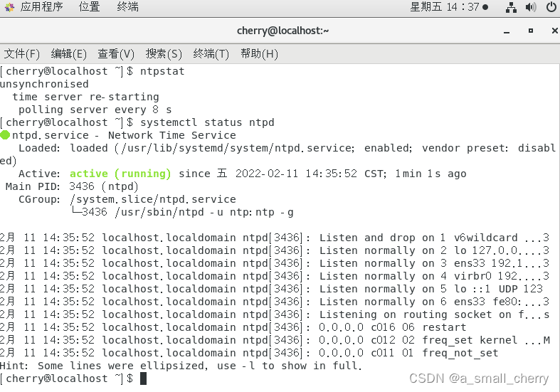Click the path /usr/lib/systemd/system/ntpd.service
The height and width of the screenshot is (392, 560).
coord(236,148)
